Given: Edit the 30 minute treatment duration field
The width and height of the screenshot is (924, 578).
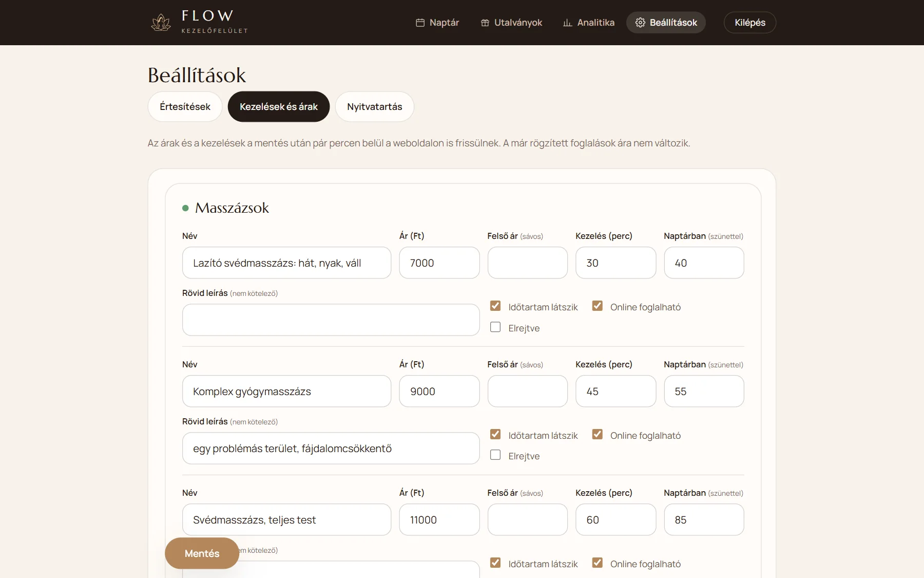Looking at the screenshot, I should 616,263.
